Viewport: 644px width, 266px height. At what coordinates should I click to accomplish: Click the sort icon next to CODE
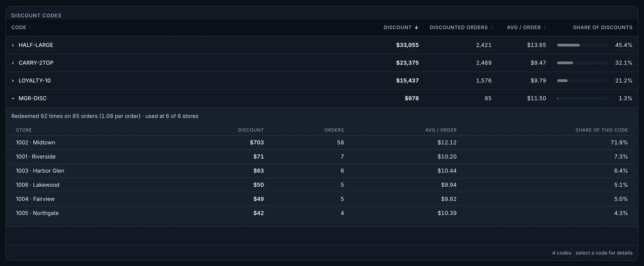coord(30,27)
